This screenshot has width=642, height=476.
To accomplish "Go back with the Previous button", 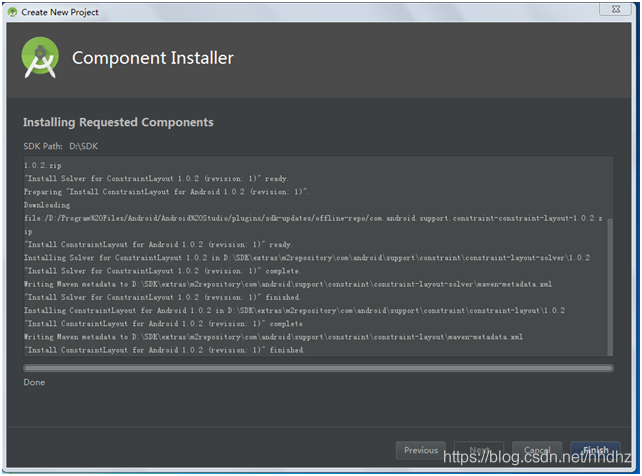I will (420, 450).
